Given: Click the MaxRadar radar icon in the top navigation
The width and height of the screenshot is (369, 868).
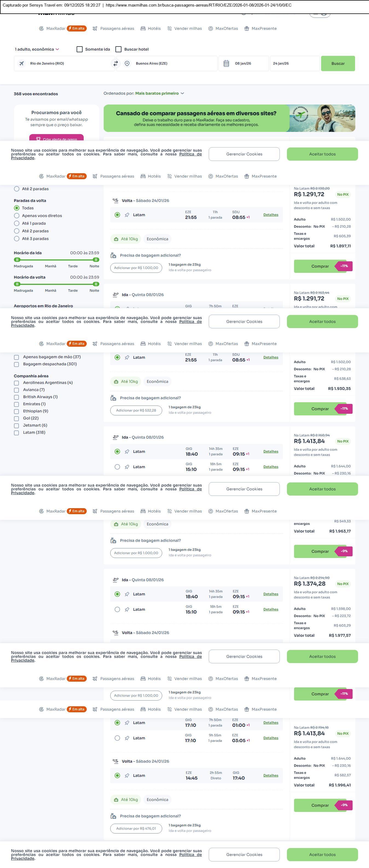Looking at the screenshot, I should (x=41, y=29).
